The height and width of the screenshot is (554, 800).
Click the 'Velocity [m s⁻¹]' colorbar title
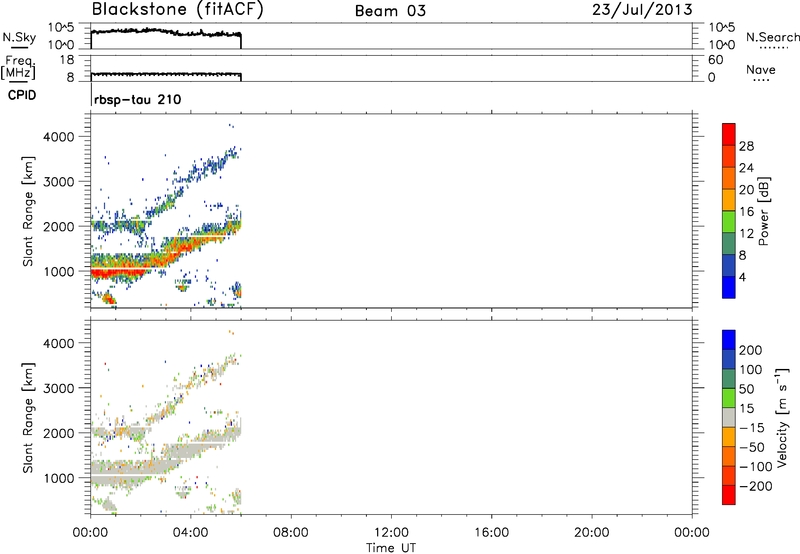pos(781,417)
